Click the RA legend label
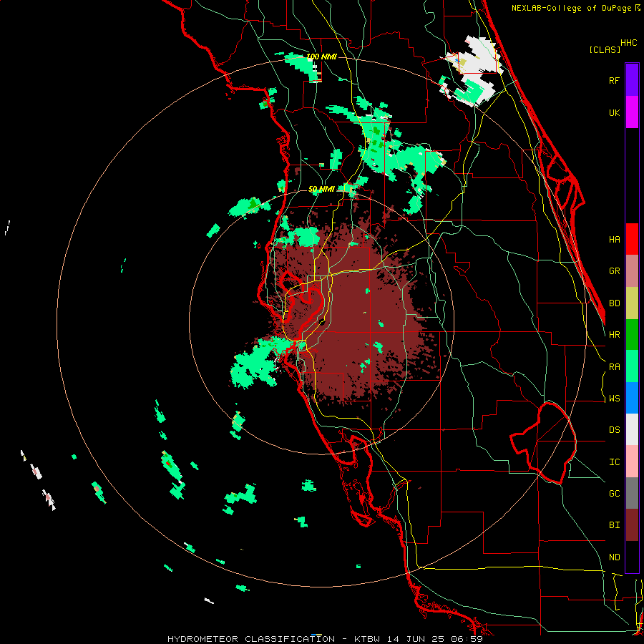This screenshot has width=644, height=644. (x=614, y=367)
